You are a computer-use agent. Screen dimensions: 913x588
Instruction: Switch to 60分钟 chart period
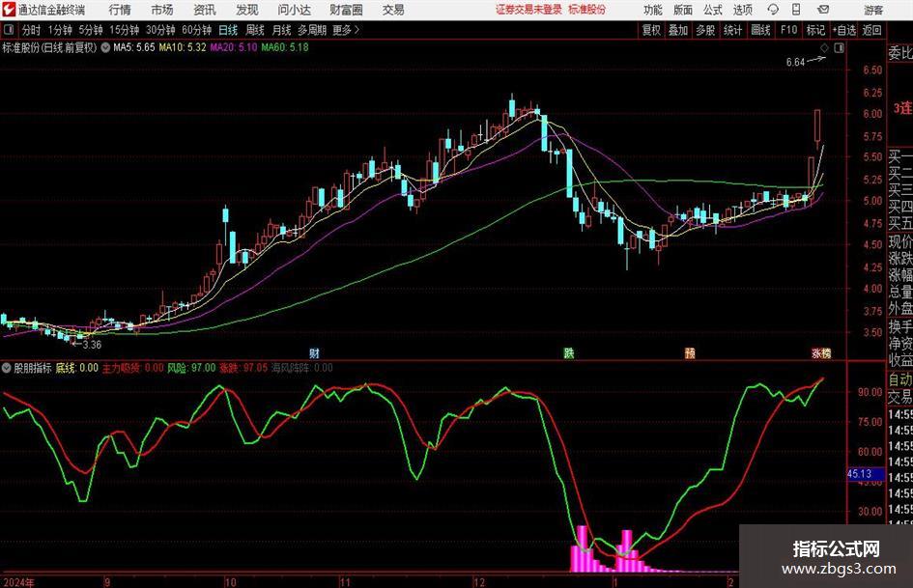(196, 30)
